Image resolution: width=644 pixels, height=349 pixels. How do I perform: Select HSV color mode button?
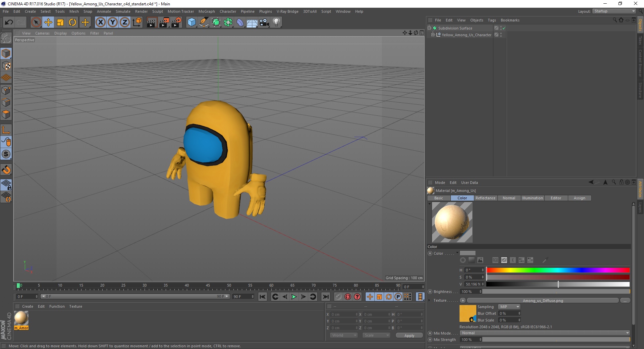tap(504, 260)
